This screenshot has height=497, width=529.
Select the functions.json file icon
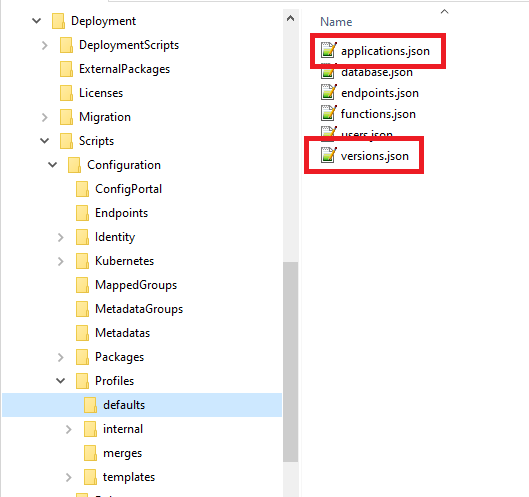point(328,113)
